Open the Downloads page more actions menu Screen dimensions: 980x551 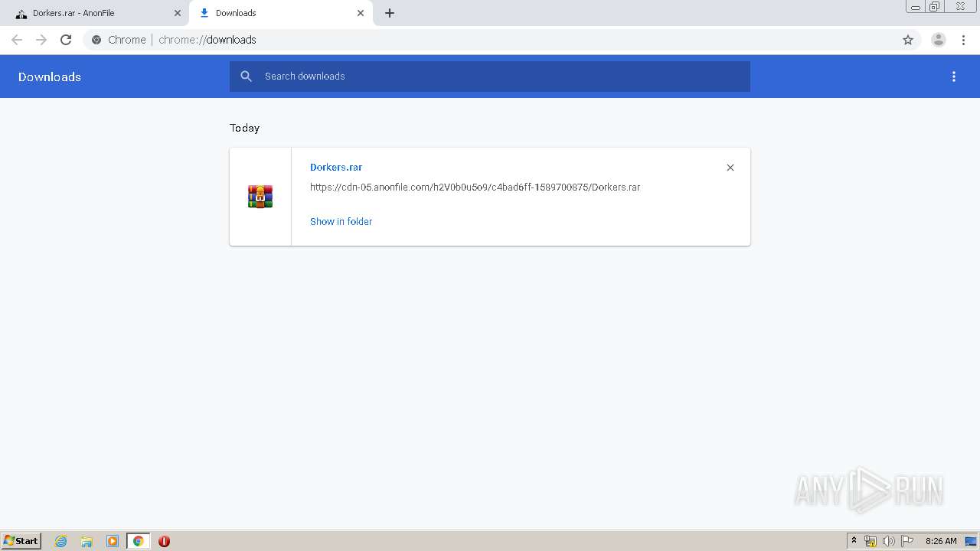[954, 77]
